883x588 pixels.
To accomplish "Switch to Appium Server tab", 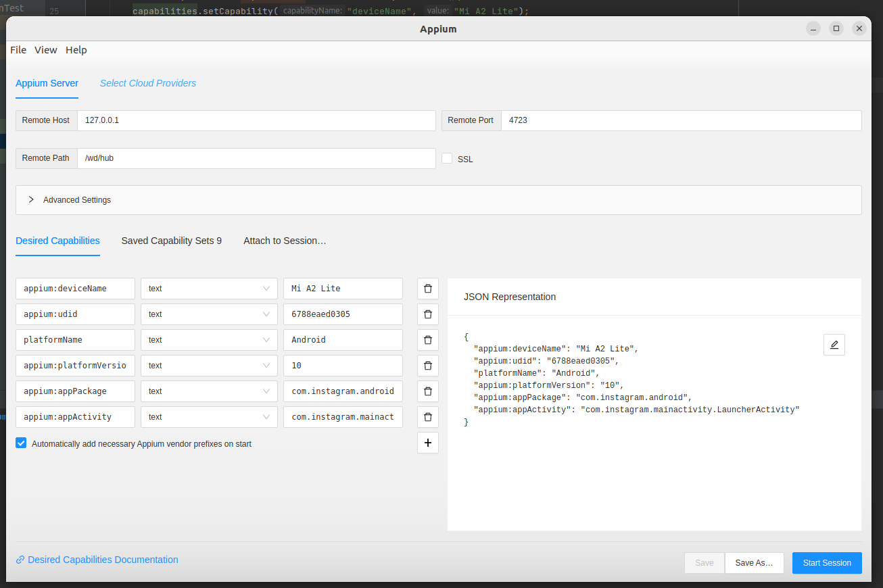I will tap(47, 83).
